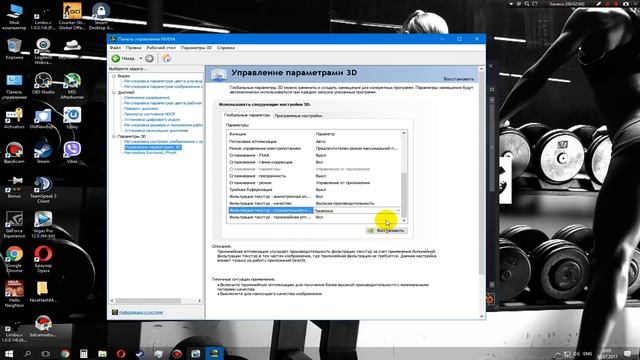The height and width of the screenshot is (360, 640).
Task: Select the Режим управления электропитанием row
Action: click(x=314, y=148)
